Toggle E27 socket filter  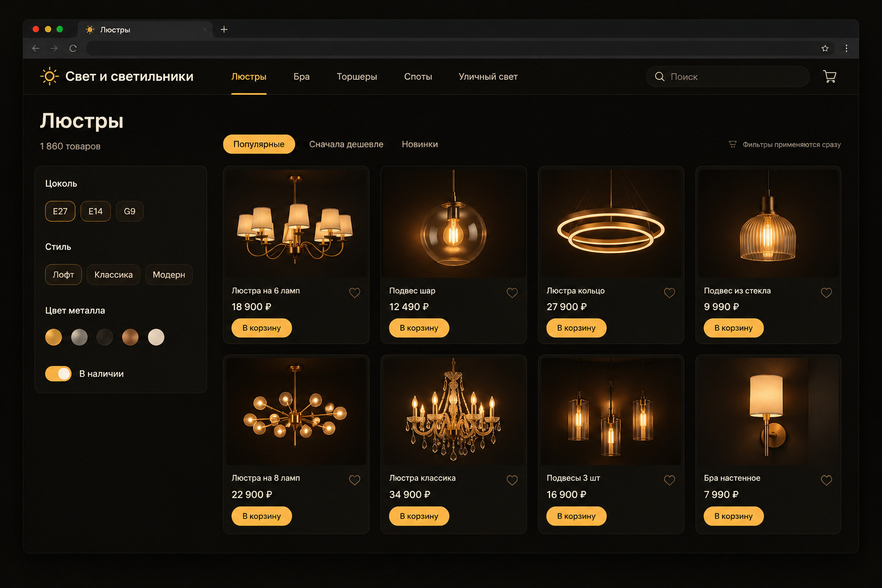pos(60,211)
